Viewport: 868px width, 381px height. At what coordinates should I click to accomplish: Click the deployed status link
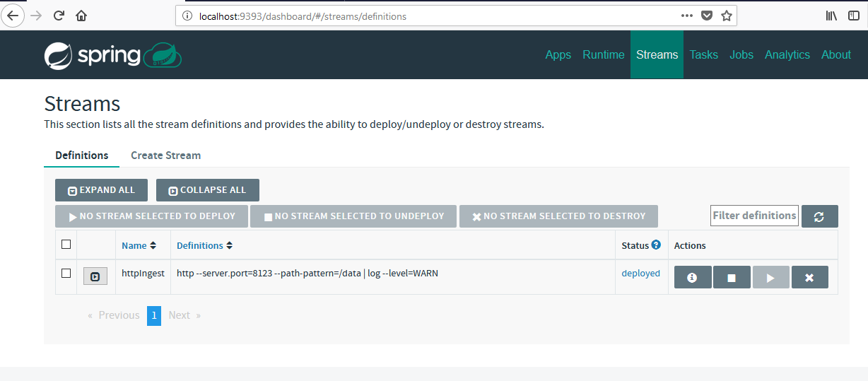pos(640,274)
